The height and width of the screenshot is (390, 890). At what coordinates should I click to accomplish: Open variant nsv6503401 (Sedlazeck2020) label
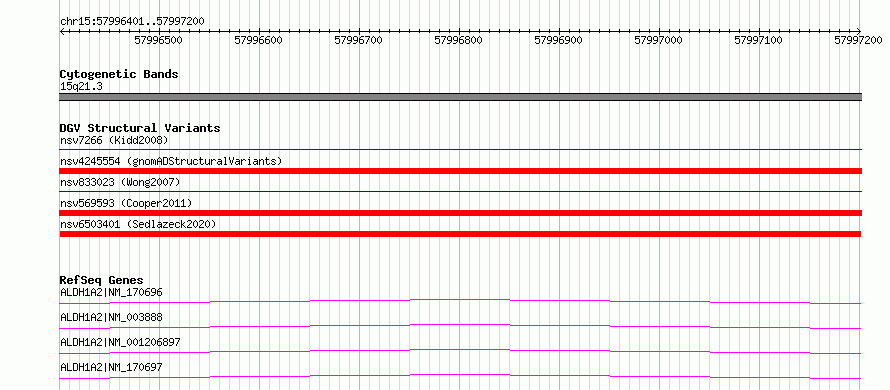(x=138, y=224)
